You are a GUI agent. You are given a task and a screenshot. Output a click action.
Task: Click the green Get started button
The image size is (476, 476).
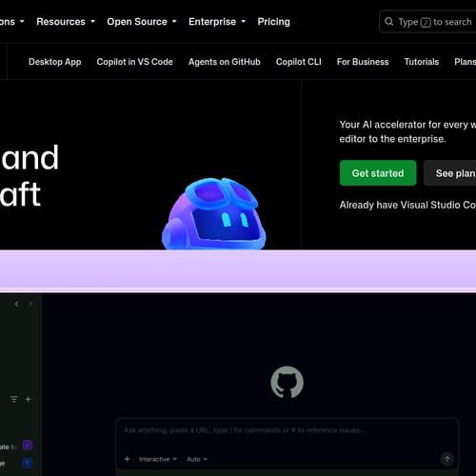pyautogui.click(x=378, y=173)
